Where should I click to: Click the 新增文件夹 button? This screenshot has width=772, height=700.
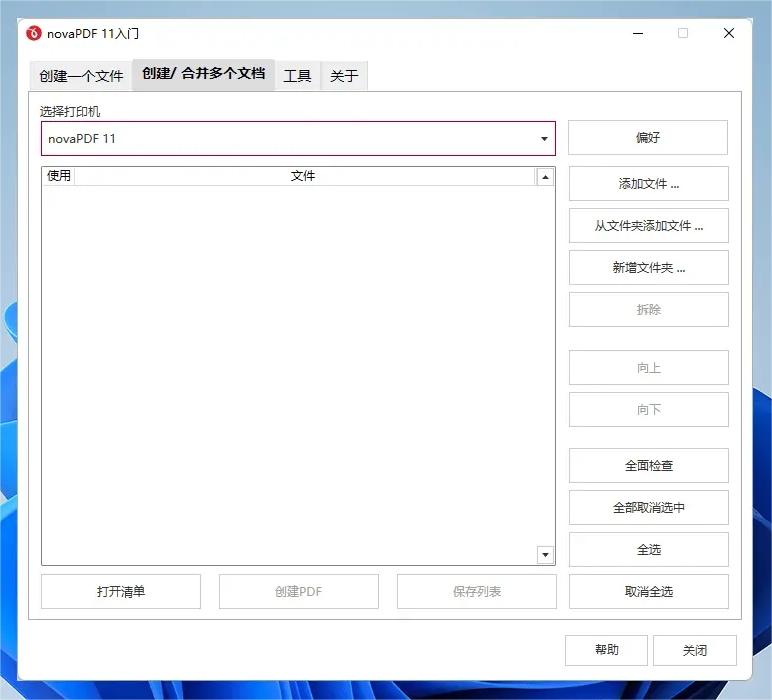click(648, 267)
